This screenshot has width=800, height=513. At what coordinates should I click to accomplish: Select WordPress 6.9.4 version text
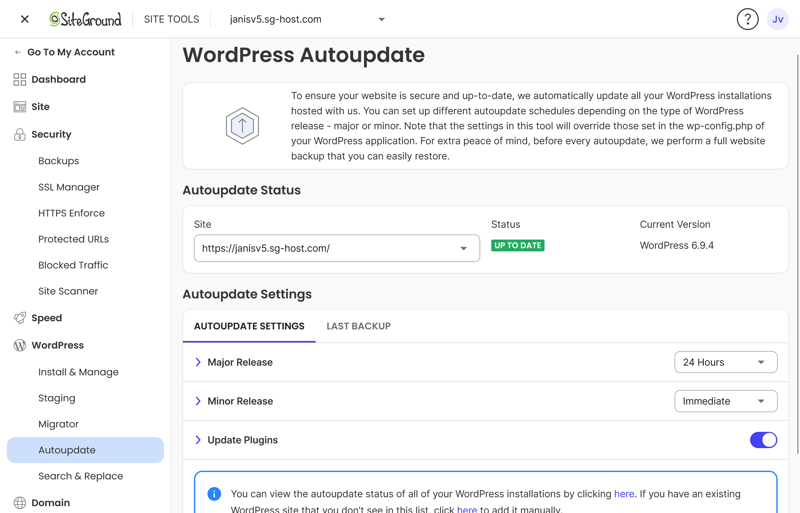click(677, 246)
